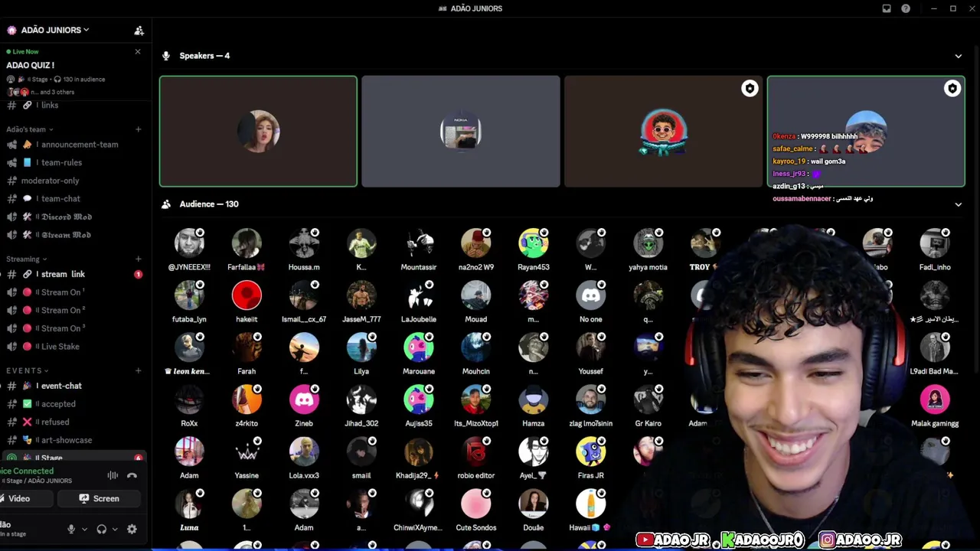Toggle noise suppression waveform icon

pyautogui.click(x=113, y=475)
